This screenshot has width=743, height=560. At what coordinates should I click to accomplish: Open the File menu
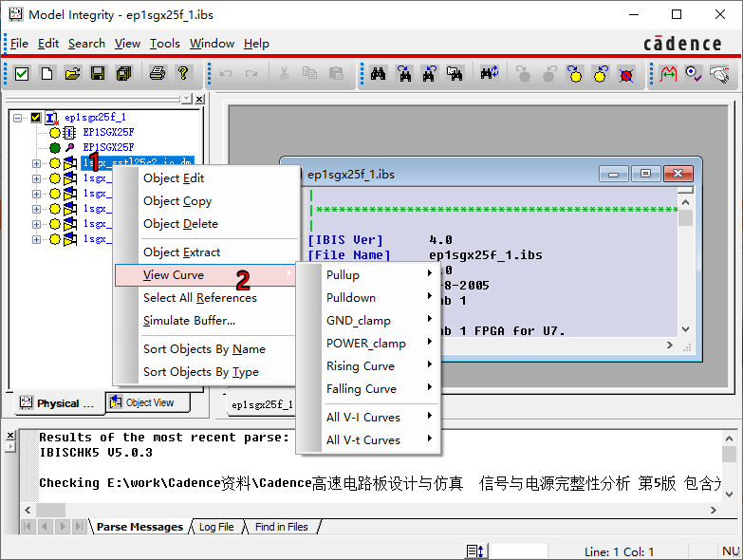(x=19, y=44)
